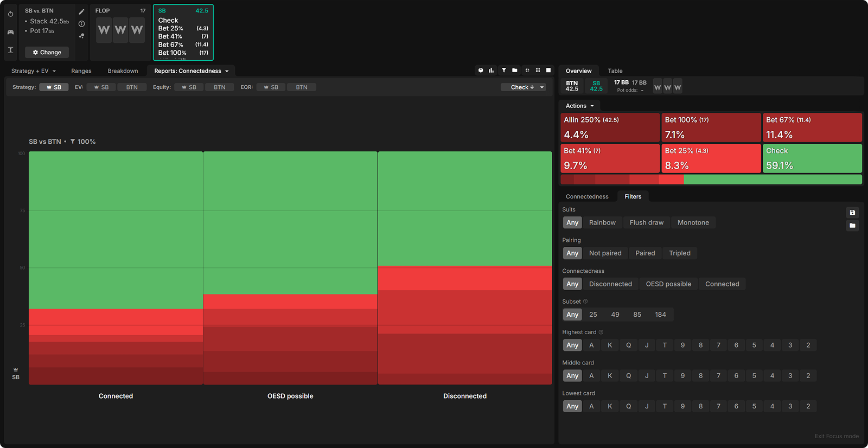Click the funnel filter icon in report toolbar
Screen dimensions: 868x448
click(503, 71)
